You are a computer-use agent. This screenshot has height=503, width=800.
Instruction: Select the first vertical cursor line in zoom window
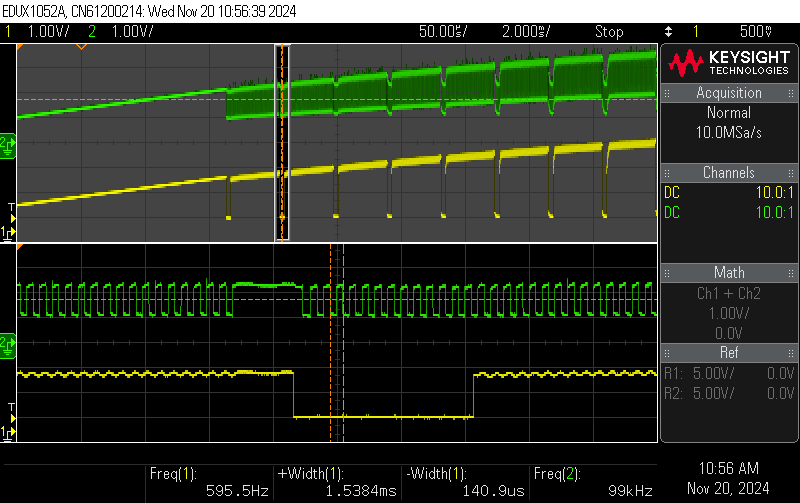[331, 343]
